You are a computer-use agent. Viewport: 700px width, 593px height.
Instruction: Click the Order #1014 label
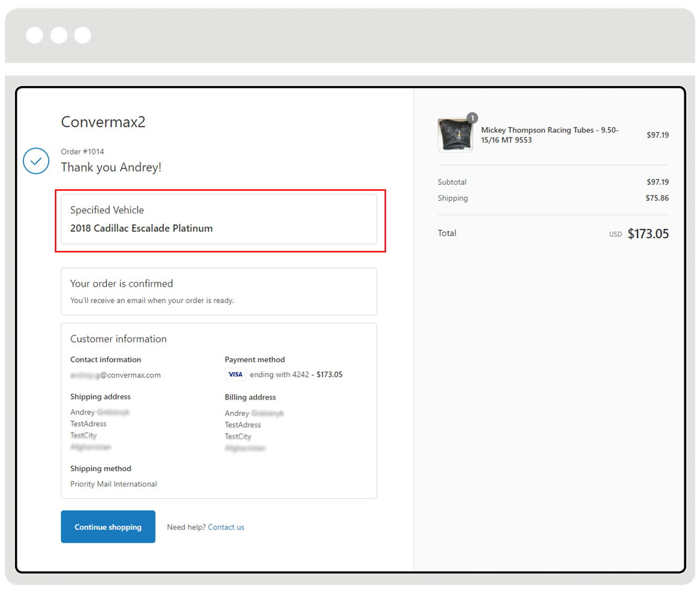[x=83, y=152]
